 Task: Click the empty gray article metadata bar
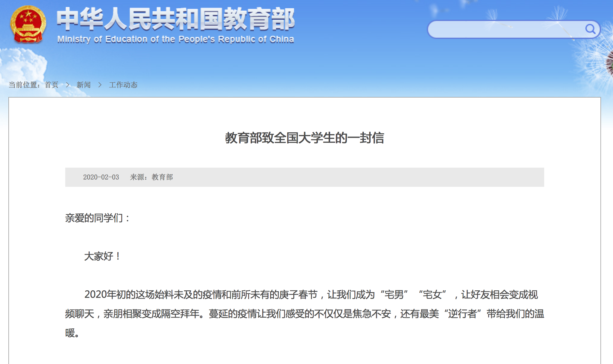pyautogui.click(x=359, y=177)
